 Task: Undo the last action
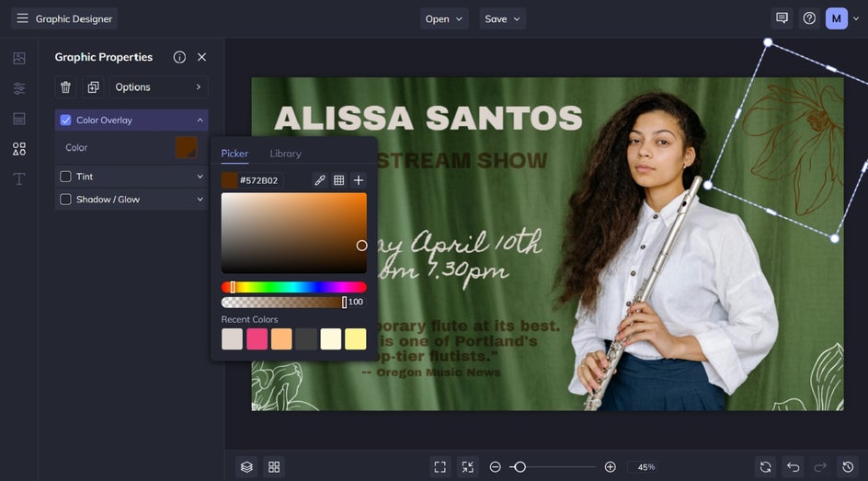[x=793, y=467]
